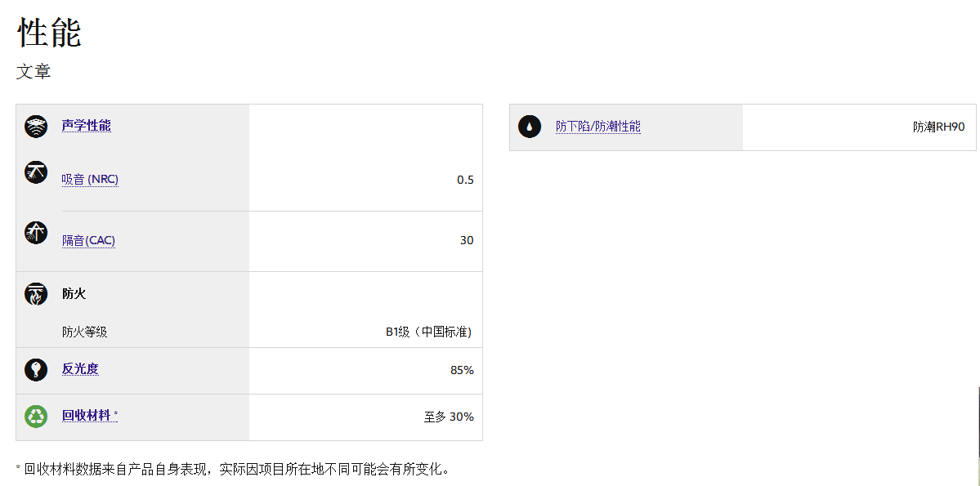Open the 吸音 (NRC) link

click(90, 180)
